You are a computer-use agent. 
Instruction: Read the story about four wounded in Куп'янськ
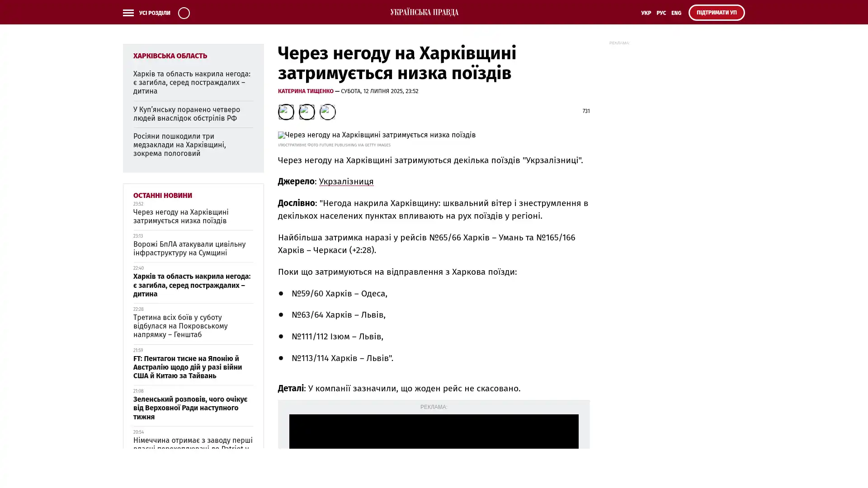(x=186, y=114)
